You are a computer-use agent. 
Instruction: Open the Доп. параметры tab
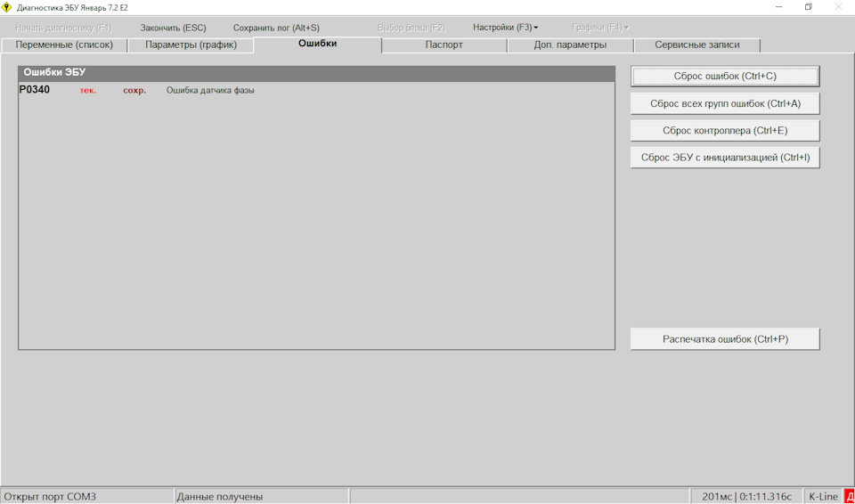(570, 45)
